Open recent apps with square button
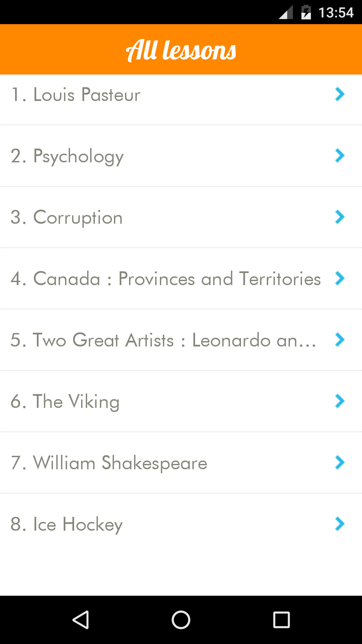Image resolution: width=362 pixels, height=644 pixels. pos(281,620)
